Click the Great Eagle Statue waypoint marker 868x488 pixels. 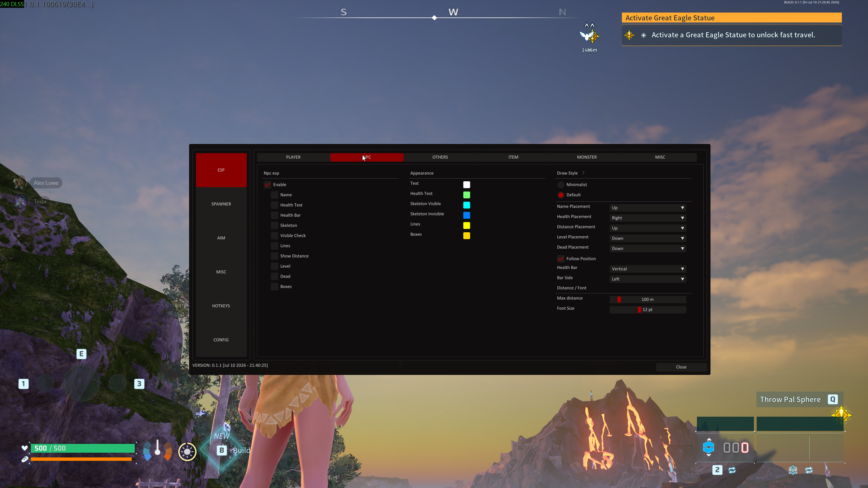[590, 36]
